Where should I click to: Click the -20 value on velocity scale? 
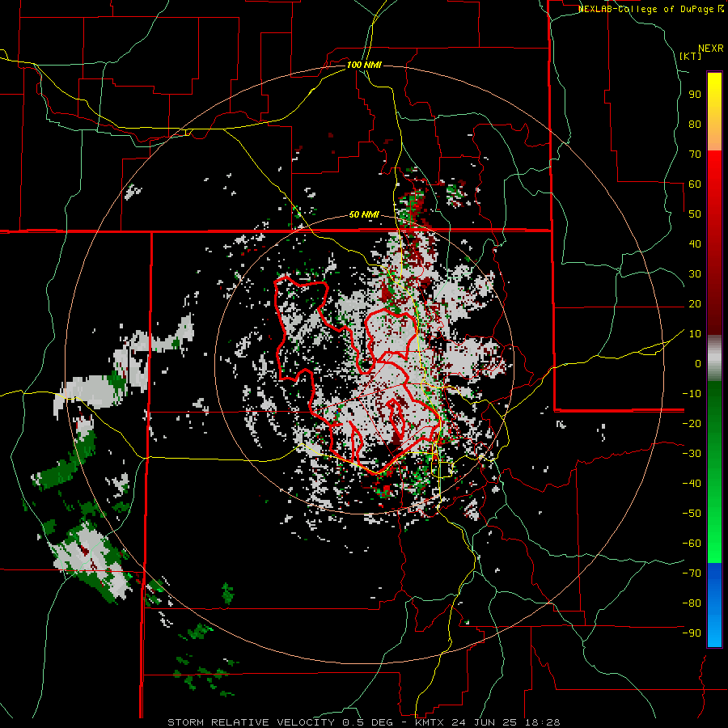pos(692,423)
